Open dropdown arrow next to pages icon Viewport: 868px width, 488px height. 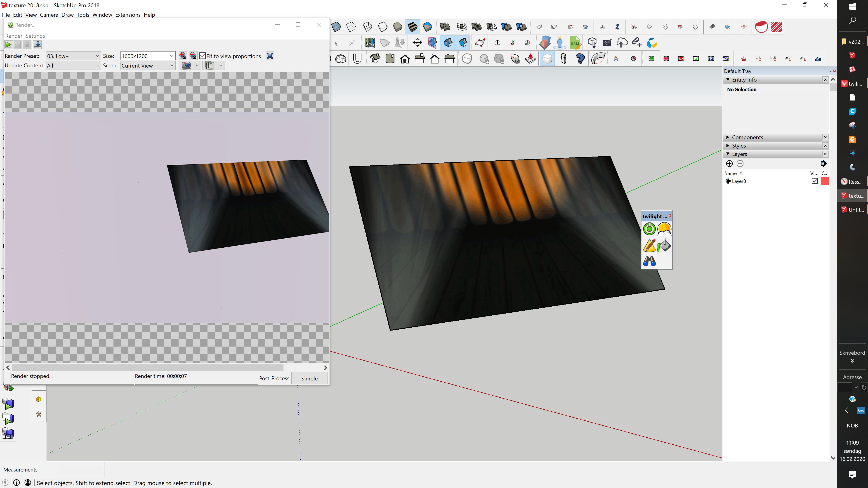click(x=221, y=65)
